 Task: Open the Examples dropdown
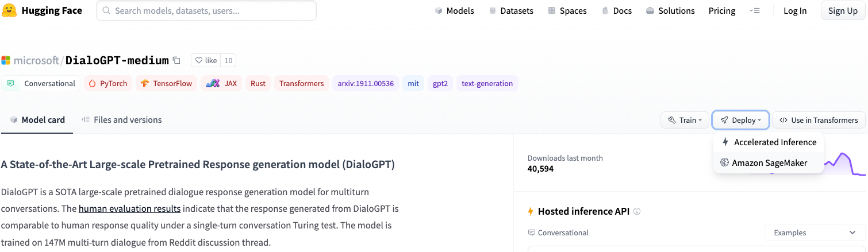click(x=815, y=232)
